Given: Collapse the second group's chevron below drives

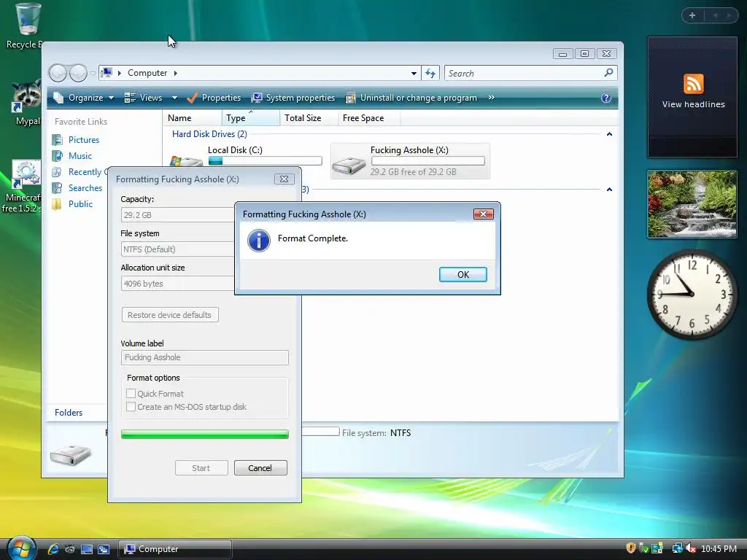Looking at the screenshot, I should [x=609, y=190].
